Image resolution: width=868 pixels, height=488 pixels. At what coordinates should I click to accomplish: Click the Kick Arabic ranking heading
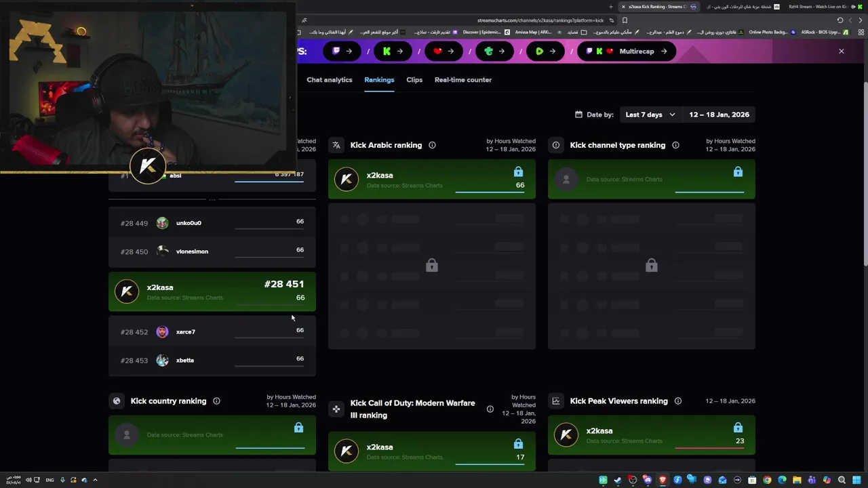(x=386, y=145)
